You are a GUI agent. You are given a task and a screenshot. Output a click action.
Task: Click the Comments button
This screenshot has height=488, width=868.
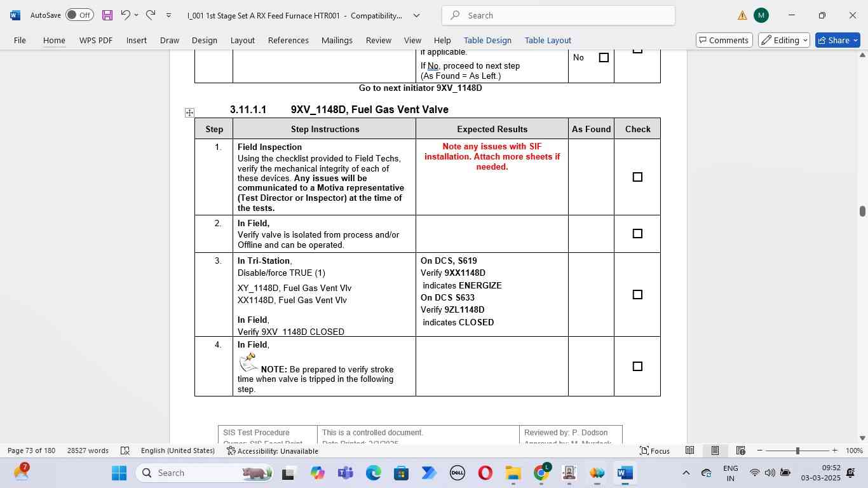click(x=724, y=40)
